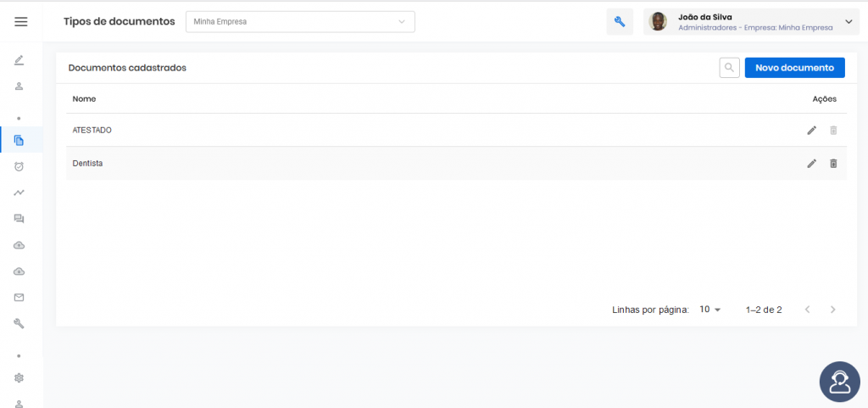Open the support headset chat bubble
Image resolution: width=868 pixels, height=408 pixels.
coord(840,382)
